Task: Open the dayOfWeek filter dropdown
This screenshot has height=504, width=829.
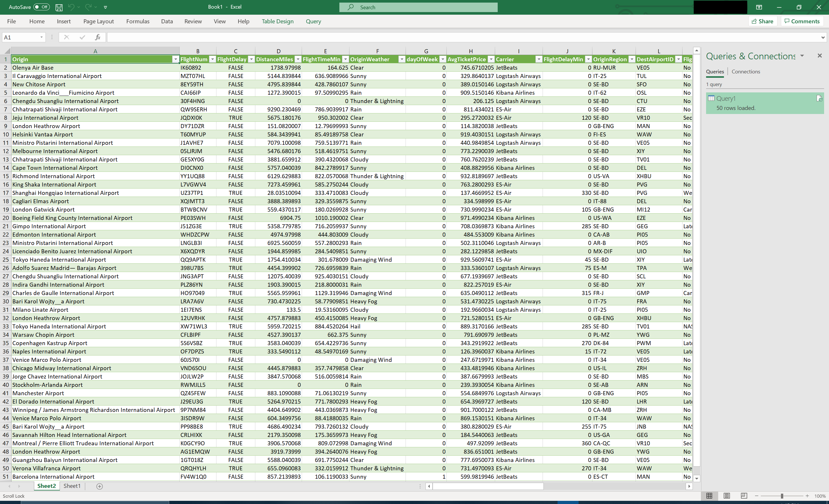Action: [443, 59]
